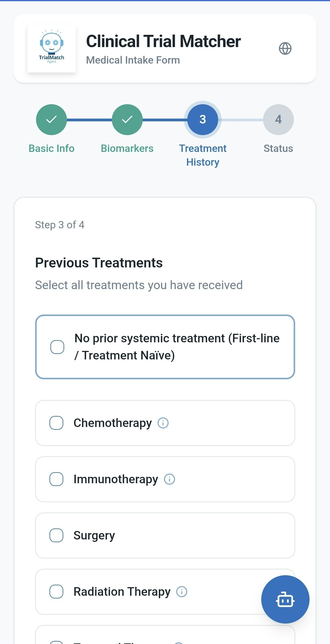
Task: Click the Radiation Therapy info icon
Action: pyautogui.click(x=182, y=592)
